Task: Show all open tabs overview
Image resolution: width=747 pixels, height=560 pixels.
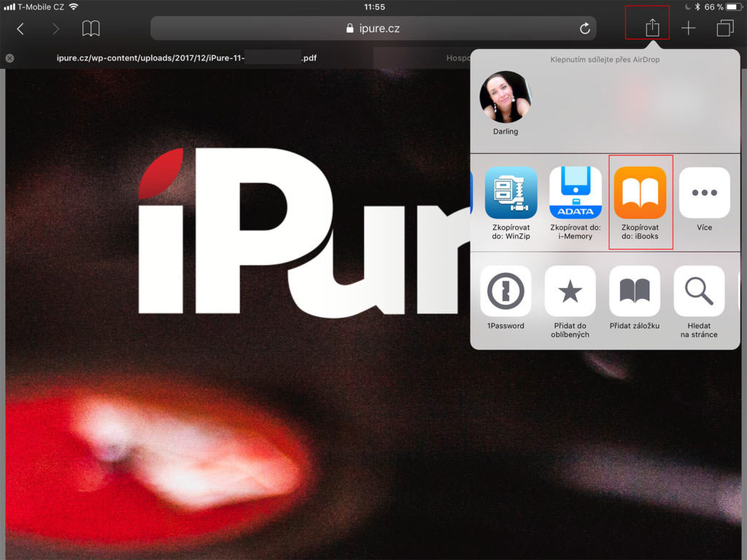Action: [x=725, y=28]
